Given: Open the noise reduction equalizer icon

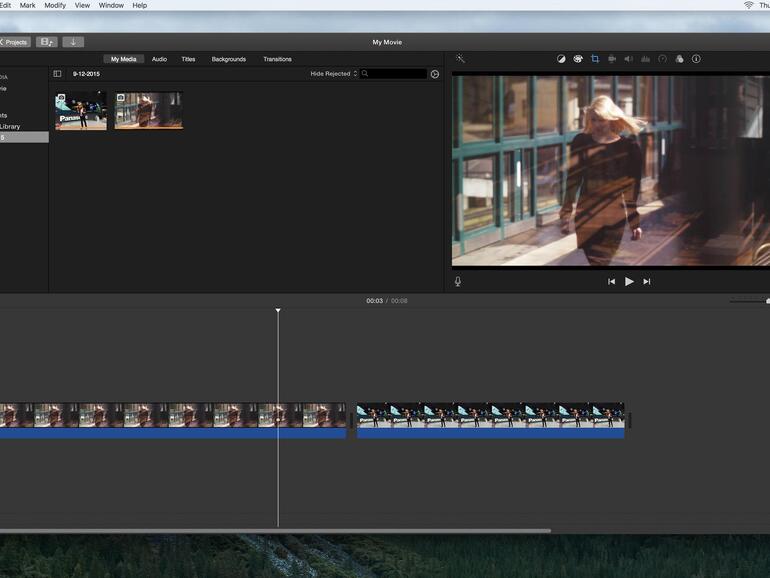Looking at the screenshot, I should pyautogui.click(x=646, y=59).
